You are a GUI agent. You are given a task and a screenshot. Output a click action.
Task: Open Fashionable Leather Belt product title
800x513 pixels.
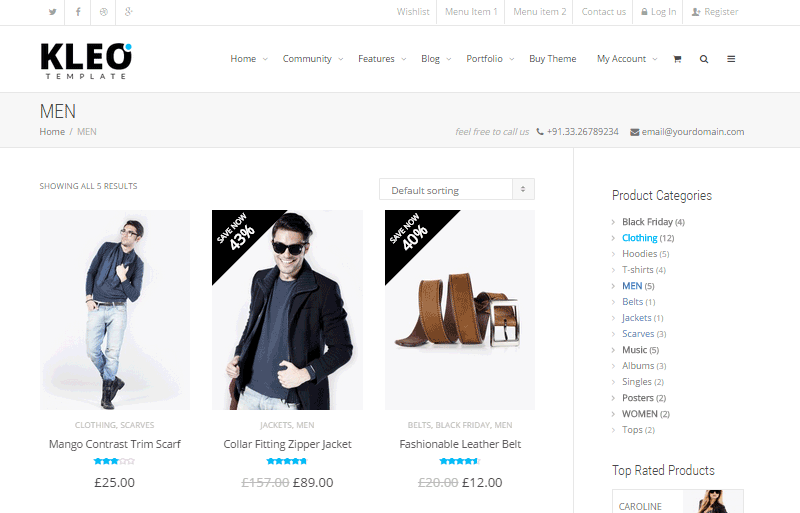click(460, 444)
